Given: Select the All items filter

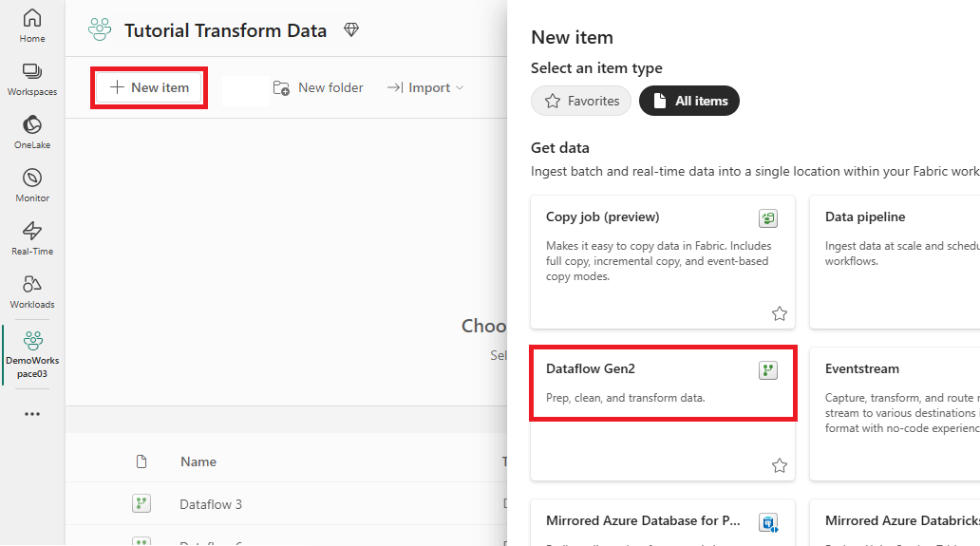Looking at the screenshot, I should pyautogui.click(x=689, y=101).
